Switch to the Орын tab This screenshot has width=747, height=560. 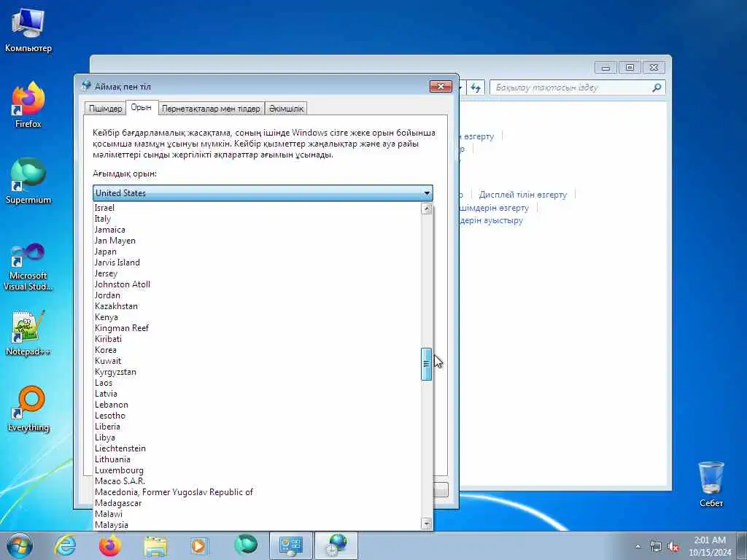[141, 108]
